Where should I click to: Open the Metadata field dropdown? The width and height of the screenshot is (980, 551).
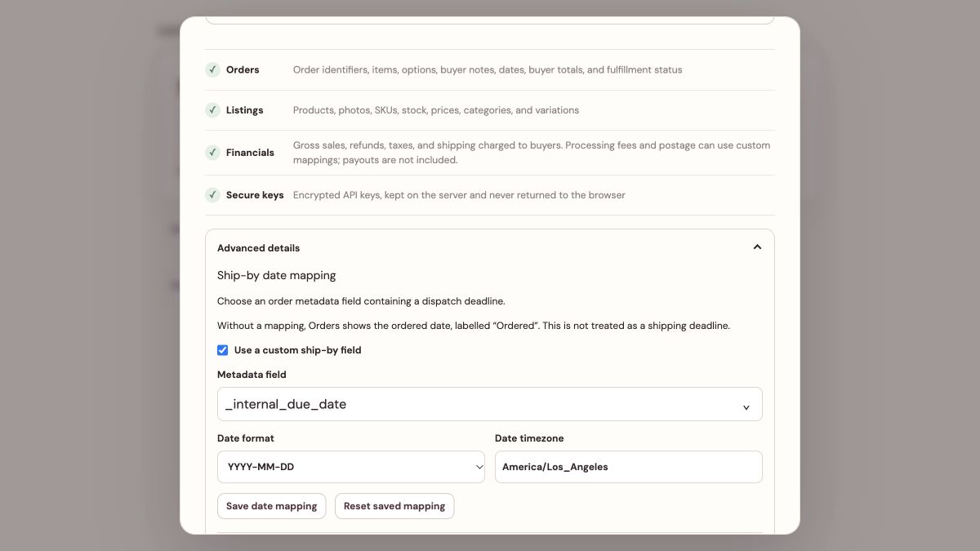[x=490, y=404]
